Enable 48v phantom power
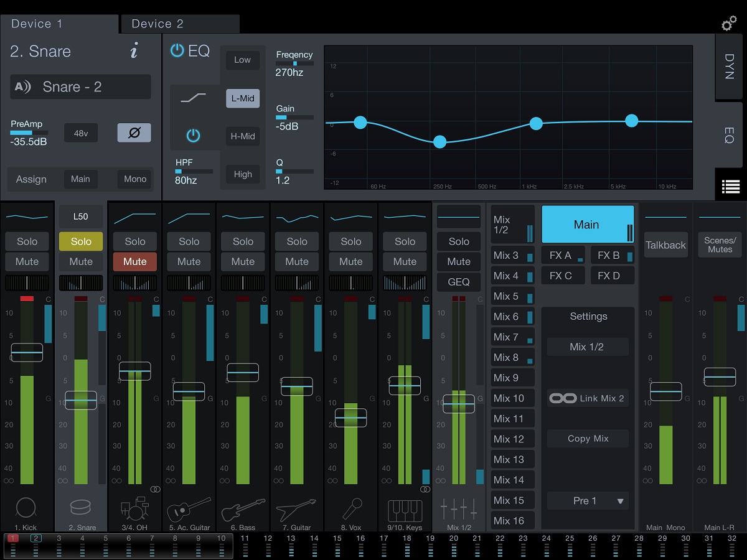 point(81,133)
